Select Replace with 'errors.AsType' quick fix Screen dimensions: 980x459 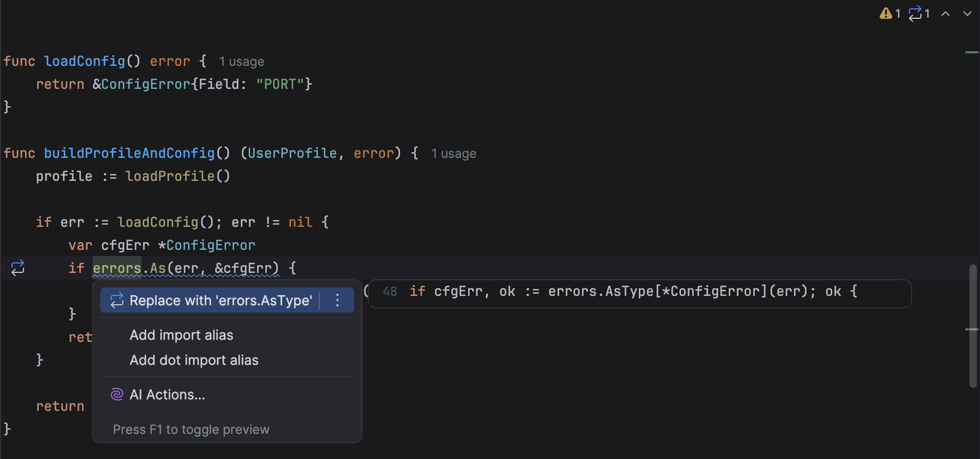point(219,300)
